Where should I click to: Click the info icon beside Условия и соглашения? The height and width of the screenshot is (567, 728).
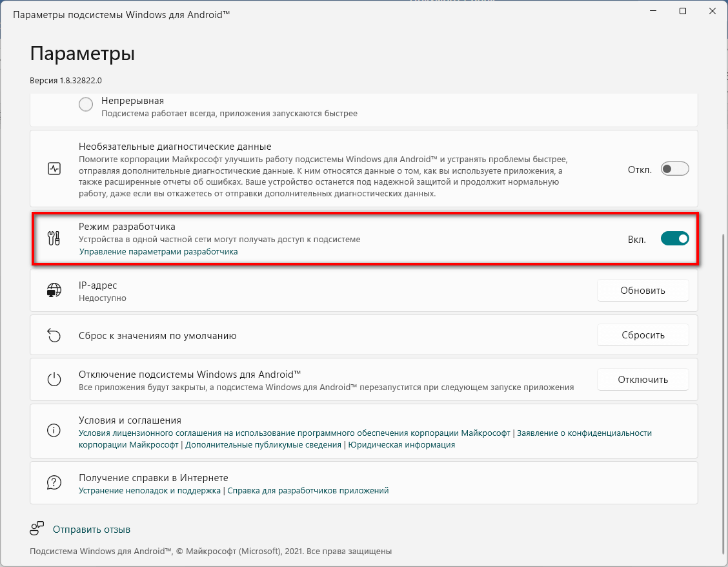[x=54, y=430]
